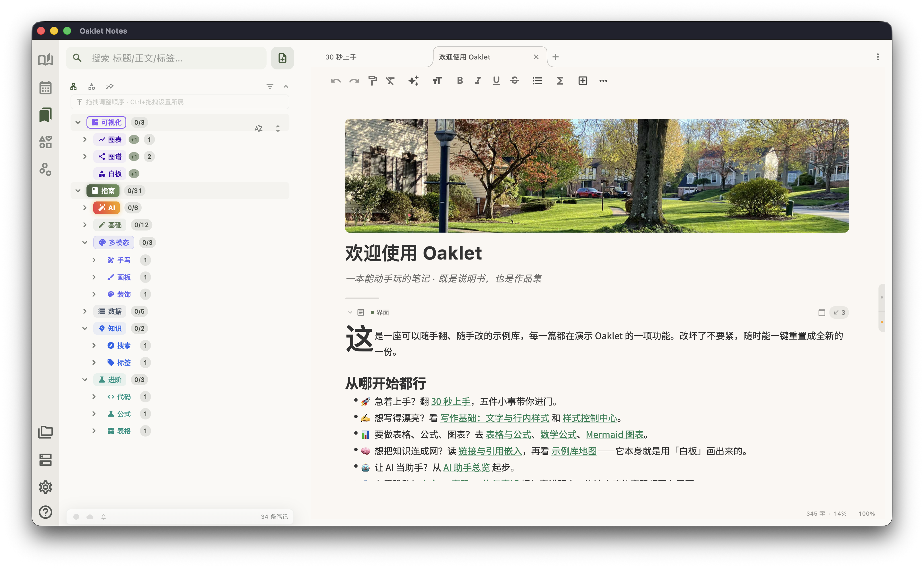Image resolution: width=924 pixels, height=568 pixels.
Task: Expand the AI tag node
Action: point(85,208)
